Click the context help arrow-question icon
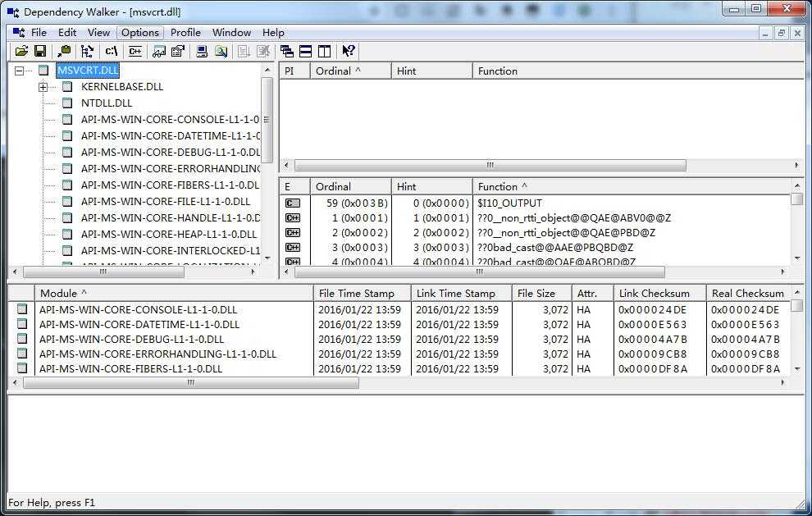The image size is (812, 516). tap(349, 51)
